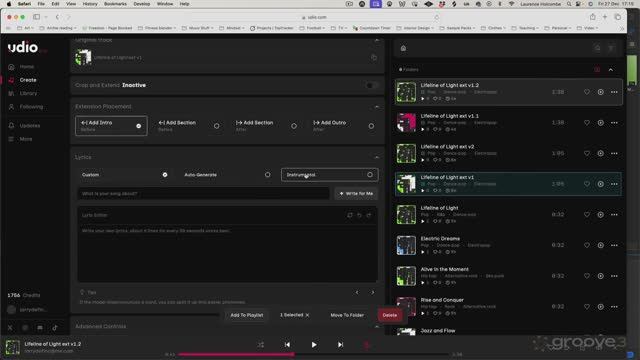
Task: Redo in the Lyric Editor
Action: [369, 215]
